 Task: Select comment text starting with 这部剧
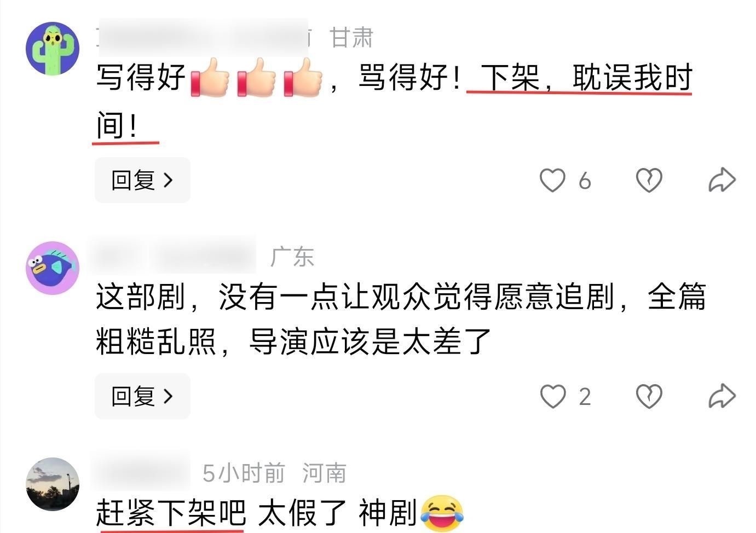pos(401,318)
